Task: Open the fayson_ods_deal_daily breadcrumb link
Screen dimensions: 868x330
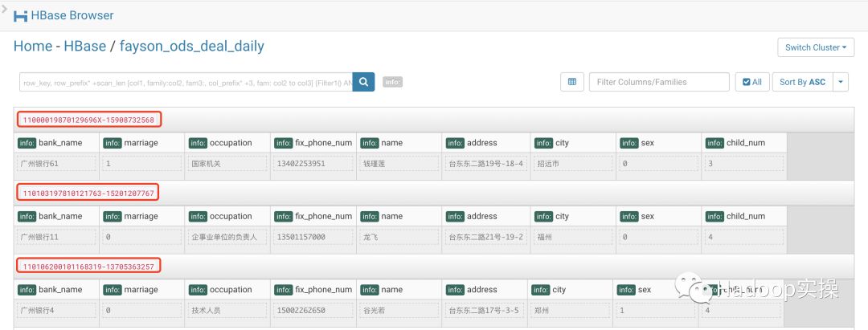Action: point(191,46)
